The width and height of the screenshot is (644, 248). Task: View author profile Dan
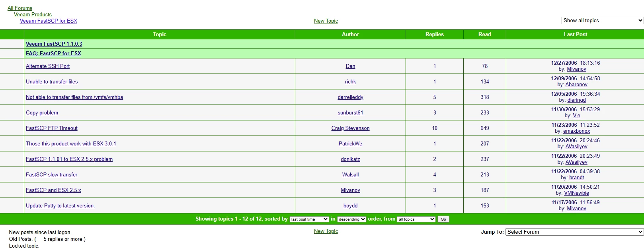(x=350, y=66)
